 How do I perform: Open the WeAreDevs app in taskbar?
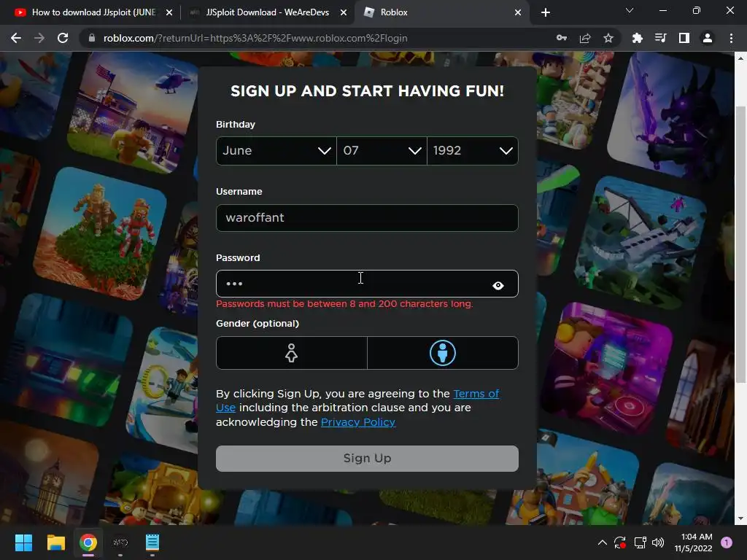pyautogui.click(x=120, y=542)
